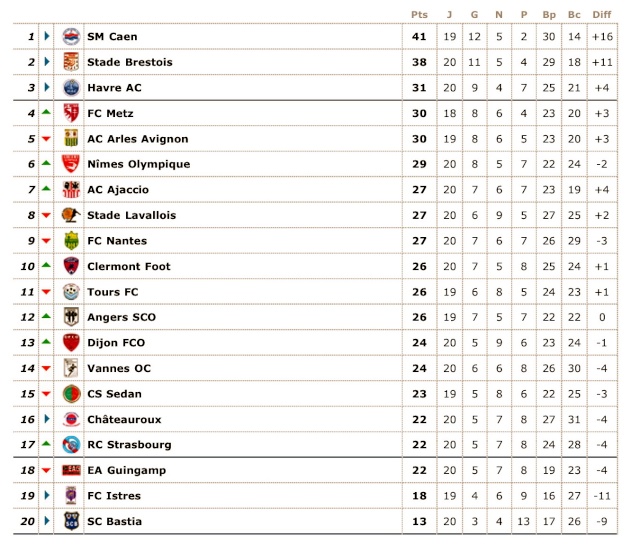Viewport: 640px width, 546px height.
Task: Sort by Pts column header
Action: pyautogui.click(x=419, y=15)
